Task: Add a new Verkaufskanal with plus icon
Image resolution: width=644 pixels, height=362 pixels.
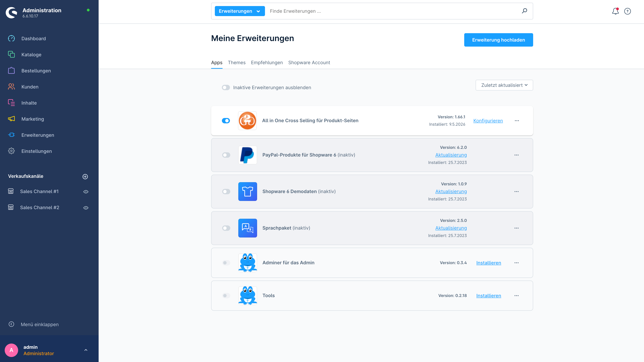Action: [x=85, y=177]
